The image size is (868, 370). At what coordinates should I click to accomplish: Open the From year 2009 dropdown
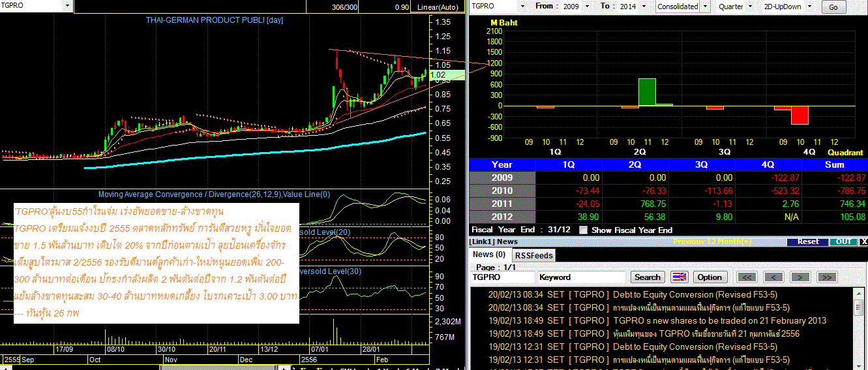pyautogui.click(x=588, y=6)
